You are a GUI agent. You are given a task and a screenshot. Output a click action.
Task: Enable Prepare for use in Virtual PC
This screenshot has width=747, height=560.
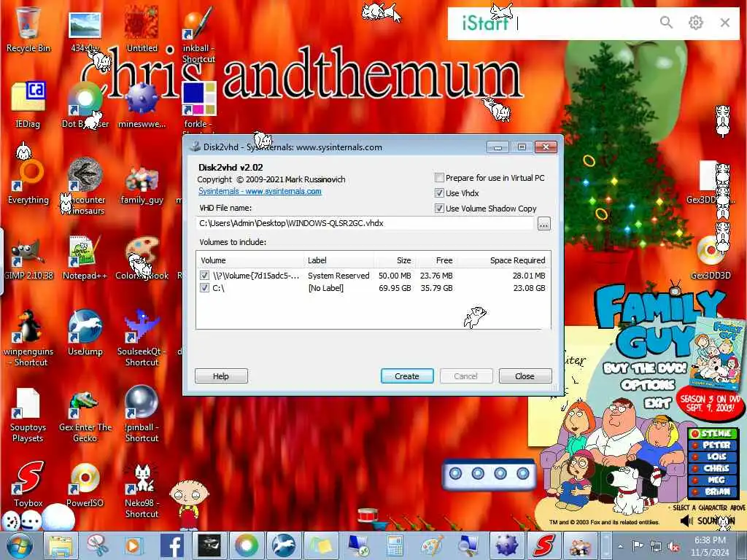pos(439,178)
